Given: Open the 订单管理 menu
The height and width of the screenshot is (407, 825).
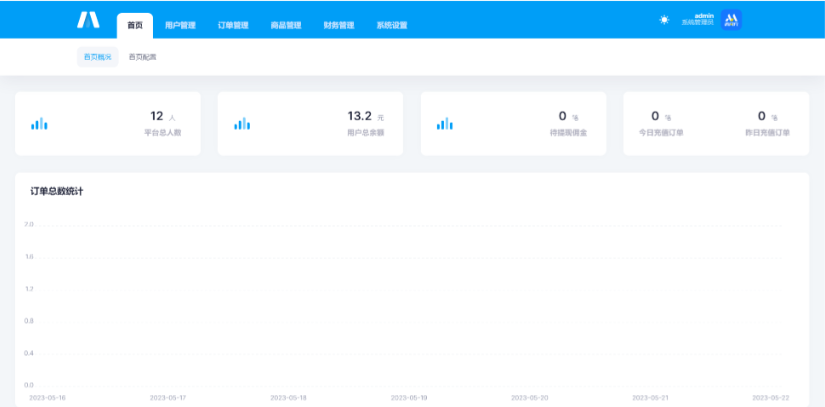Looking at the screenshot, I should 233,25.
